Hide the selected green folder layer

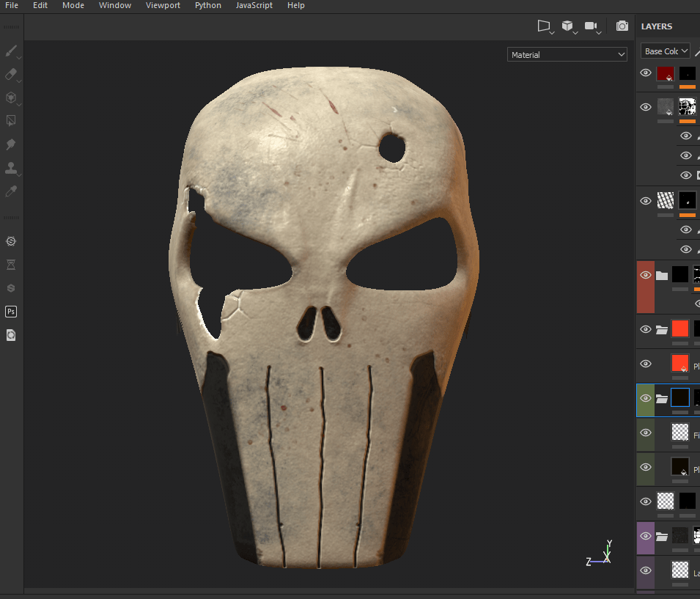tap(646, 398)
